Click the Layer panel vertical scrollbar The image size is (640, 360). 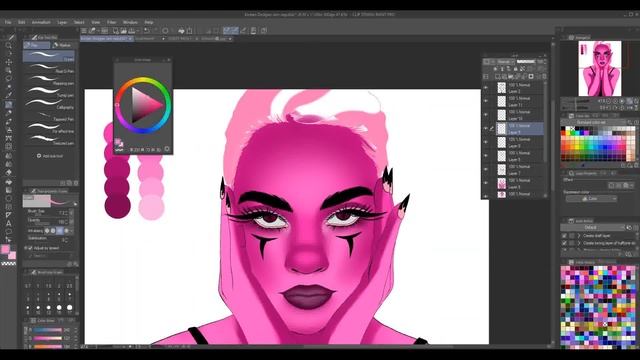pos(545,122)
